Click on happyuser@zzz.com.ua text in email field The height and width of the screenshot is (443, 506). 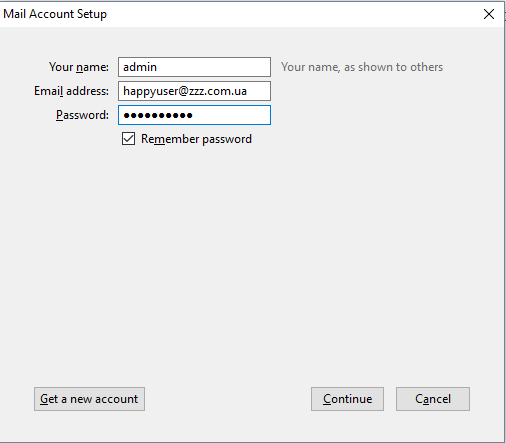click(185, 91)
